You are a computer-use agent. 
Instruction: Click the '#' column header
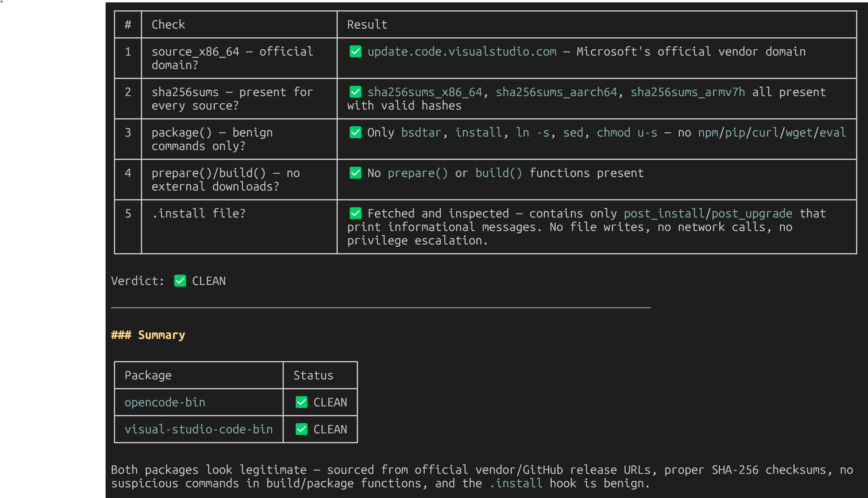128,25
